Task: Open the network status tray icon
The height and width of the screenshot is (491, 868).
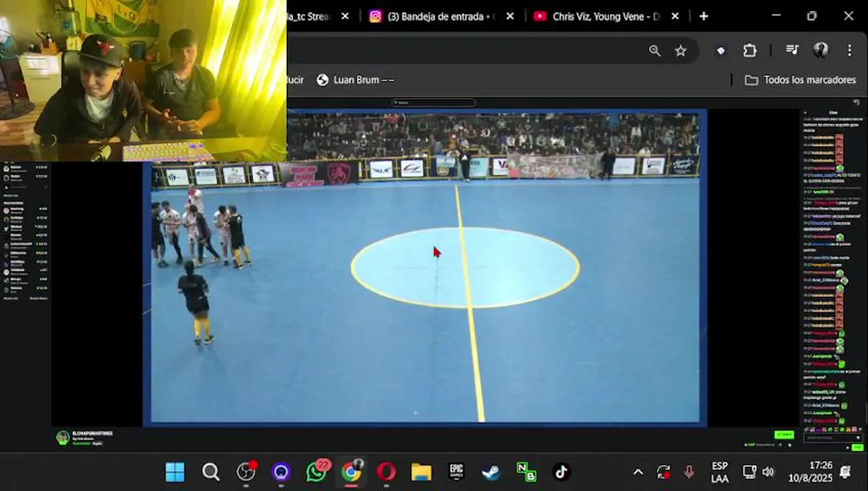Action: click(749, 472)
